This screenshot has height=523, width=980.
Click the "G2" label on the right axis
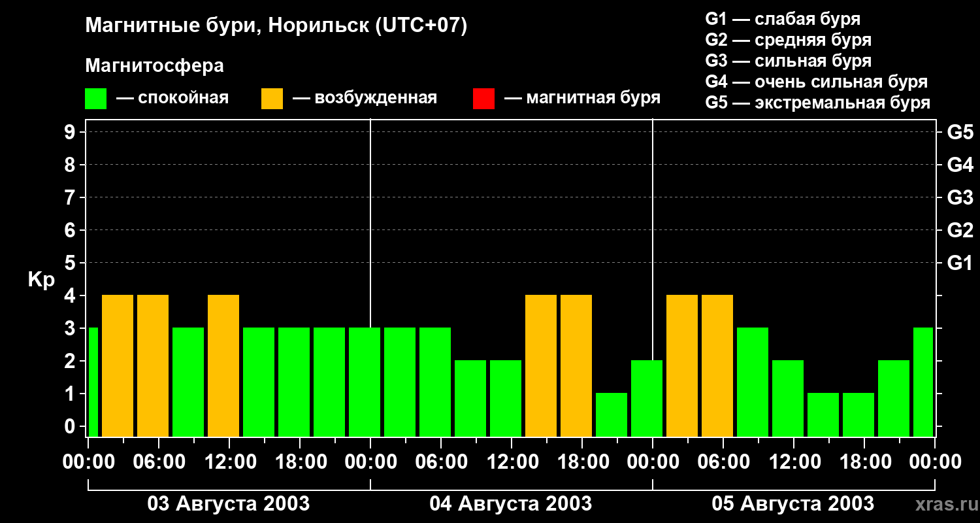[x=960, y=230]
